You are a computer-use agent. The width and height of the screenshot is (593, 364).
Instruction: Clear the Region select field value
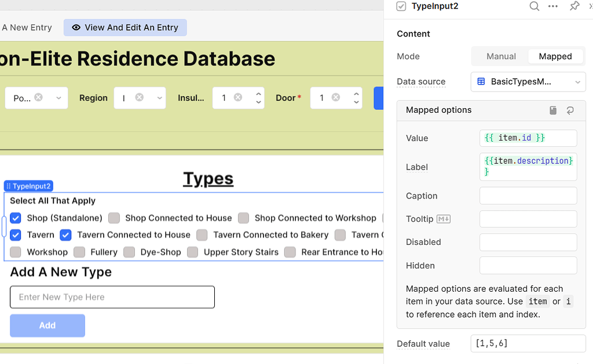click(140, 98)
